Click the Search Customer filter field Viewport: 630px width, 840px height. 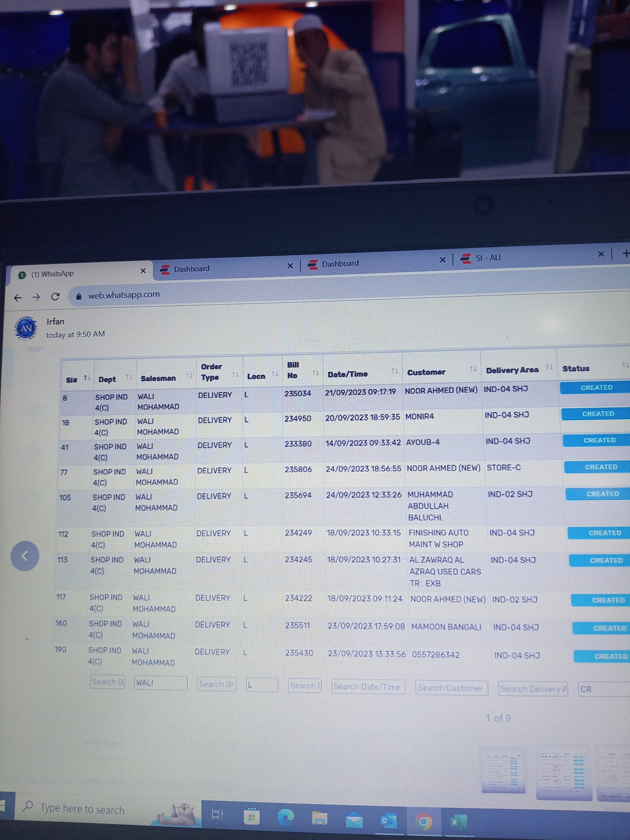coord(452,688)
